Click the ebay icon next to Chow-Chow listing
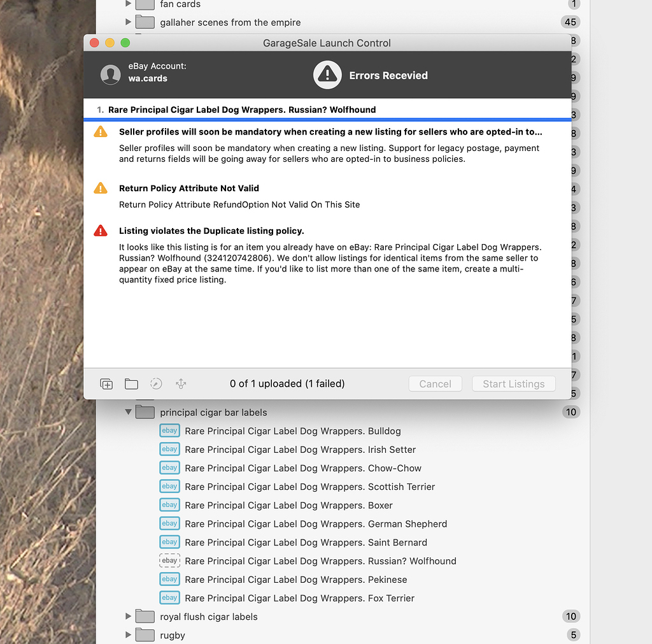 point(169,468)
